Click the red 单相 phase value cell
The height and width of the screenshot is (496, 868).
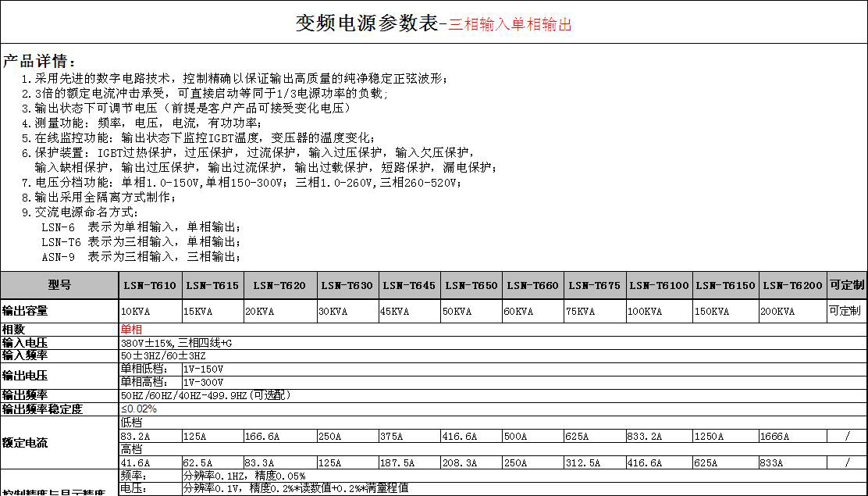tap(131, 330)
